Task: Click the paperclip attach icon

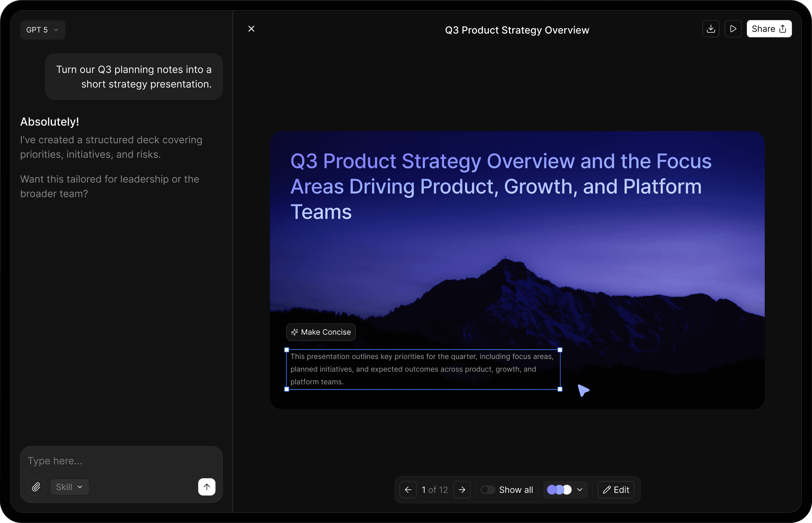Action: [36, 487]
